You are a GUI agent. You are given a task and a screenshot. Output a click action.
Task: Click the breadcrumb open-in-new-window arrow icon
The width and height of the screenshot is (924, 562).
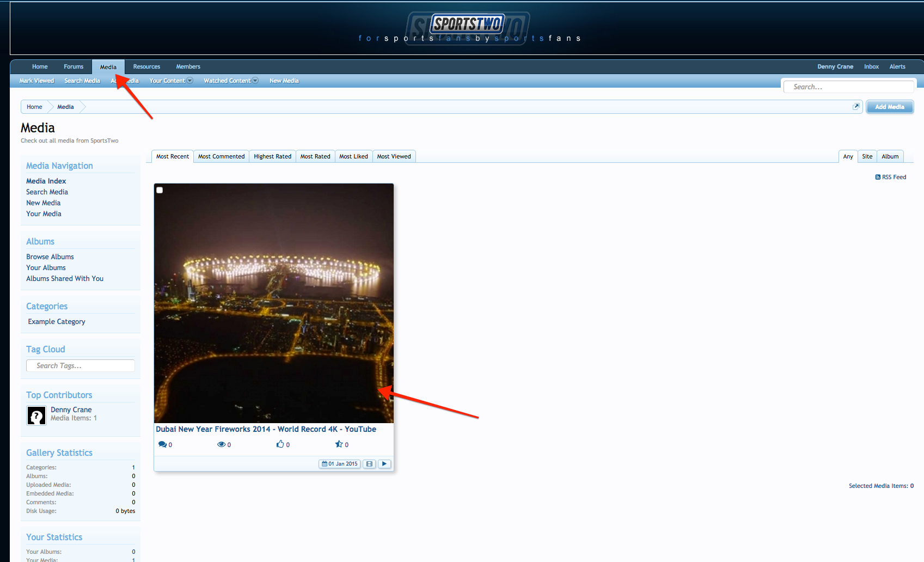tap(856, 107)
